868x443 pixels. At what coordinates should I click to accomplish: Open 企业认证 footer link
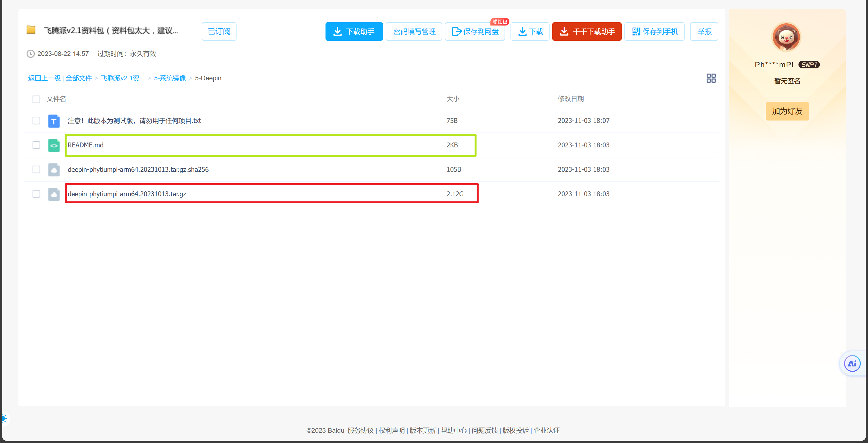tap(547, 431)
